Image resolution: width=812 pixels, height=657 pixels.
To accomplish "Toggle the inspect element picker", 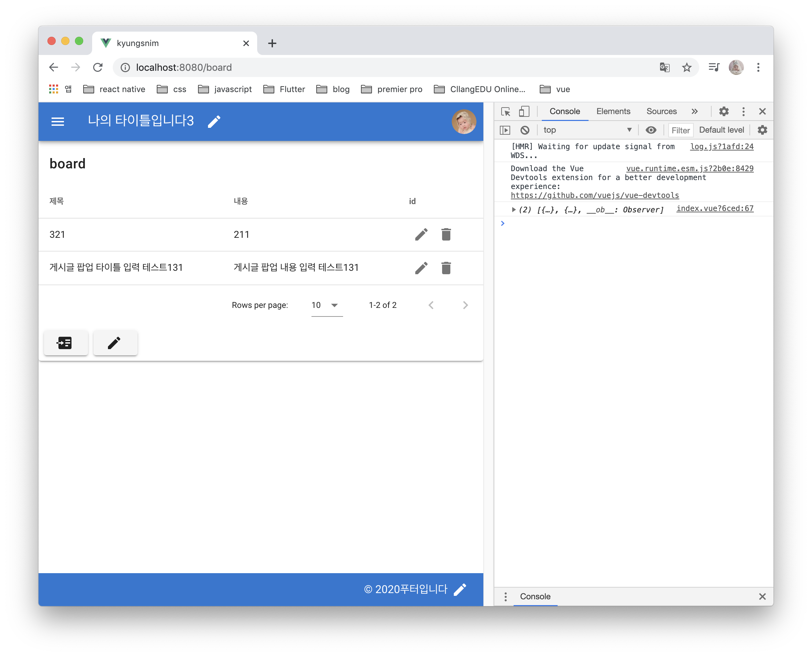I will [505, 111].
